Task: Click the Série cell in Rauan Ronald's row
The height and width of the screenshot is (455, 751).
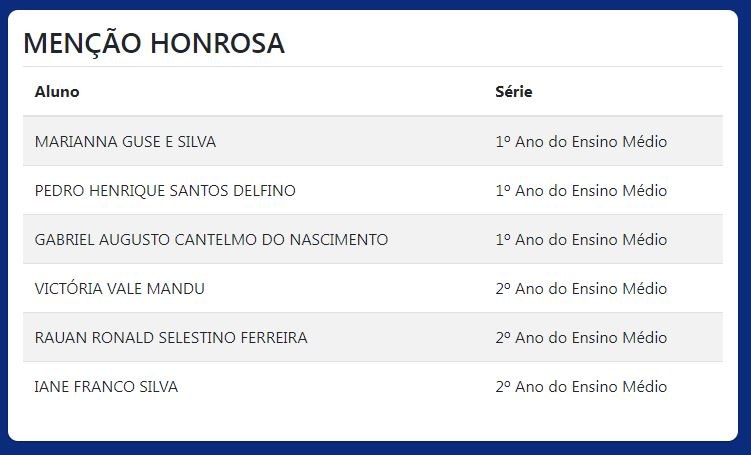Action: pos(581,338)
